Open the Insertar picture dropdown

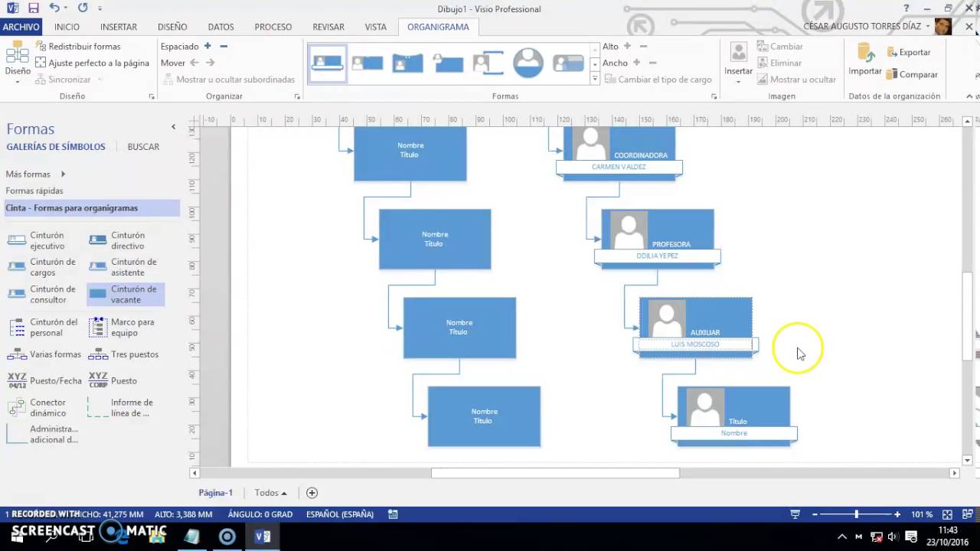[738, 72]
